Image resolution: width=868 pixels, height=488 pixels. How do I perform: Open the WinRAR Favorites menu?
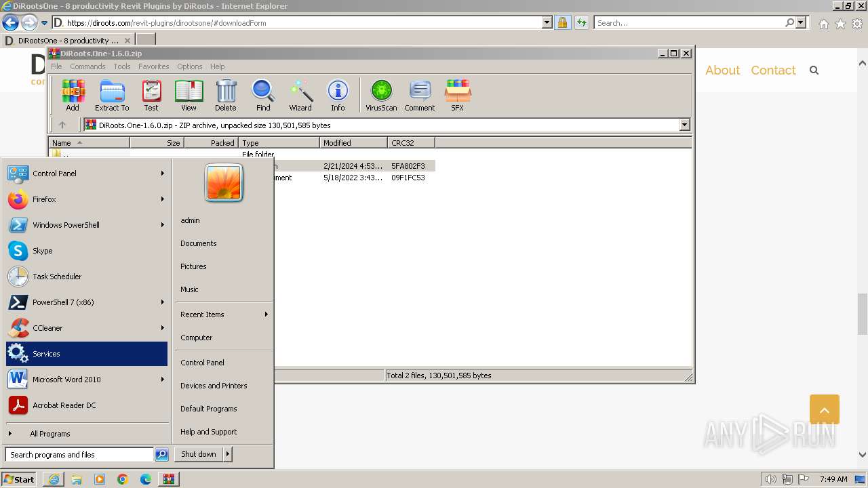click(x=154, y=66)
